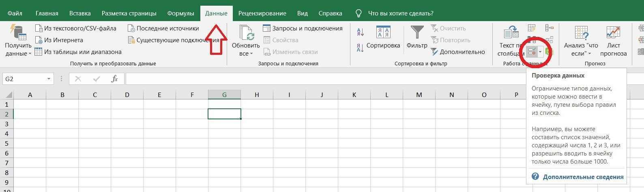Switch to the Вставка ribbon tab
Viewport: 644px width, 192px height.
pyautogui.click(x=80, y=13)
